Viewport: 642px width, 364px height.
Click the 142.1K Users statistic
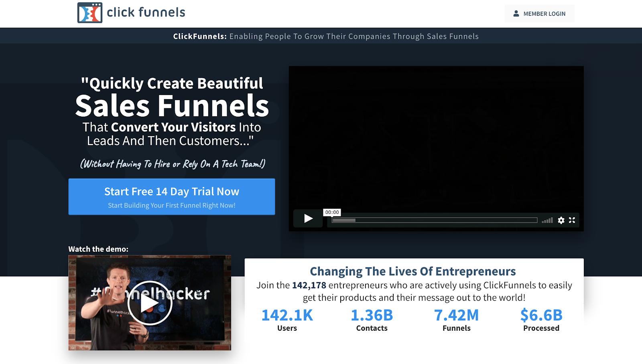point(287,320)
